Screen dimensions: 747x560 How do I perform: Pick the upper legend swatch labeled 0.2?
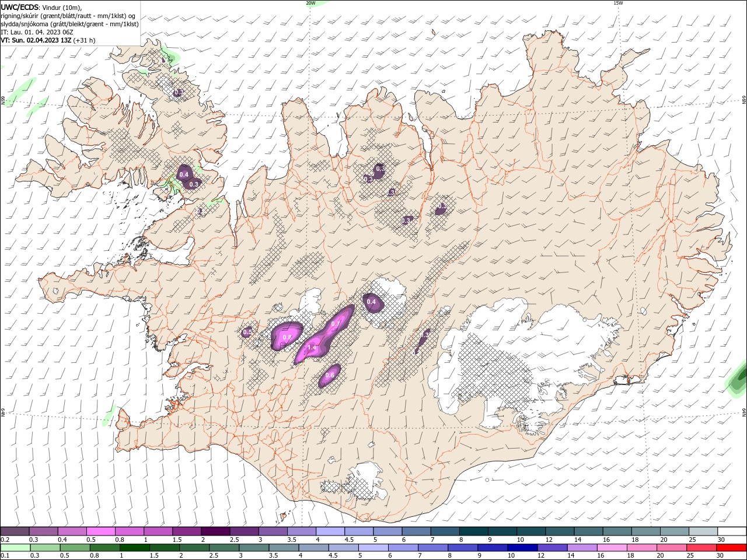point(15,531)
